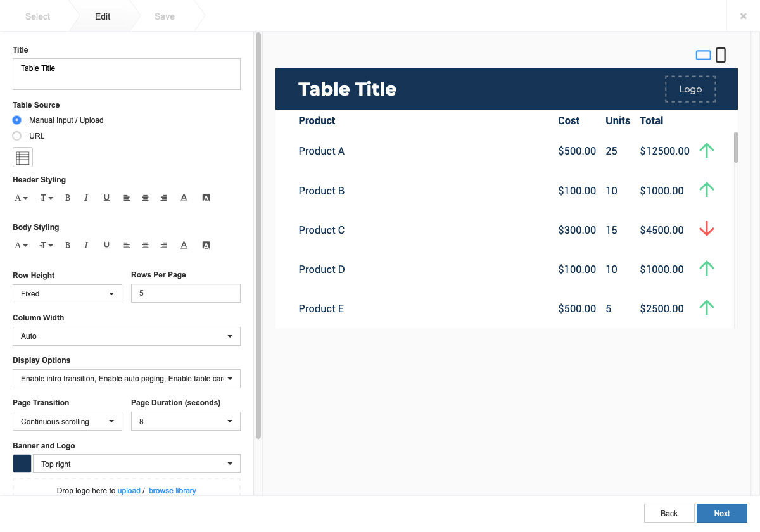This screenshot has width=760, height=532.
Task: Open the header font color picker
Action: click(x=184, y=197)
